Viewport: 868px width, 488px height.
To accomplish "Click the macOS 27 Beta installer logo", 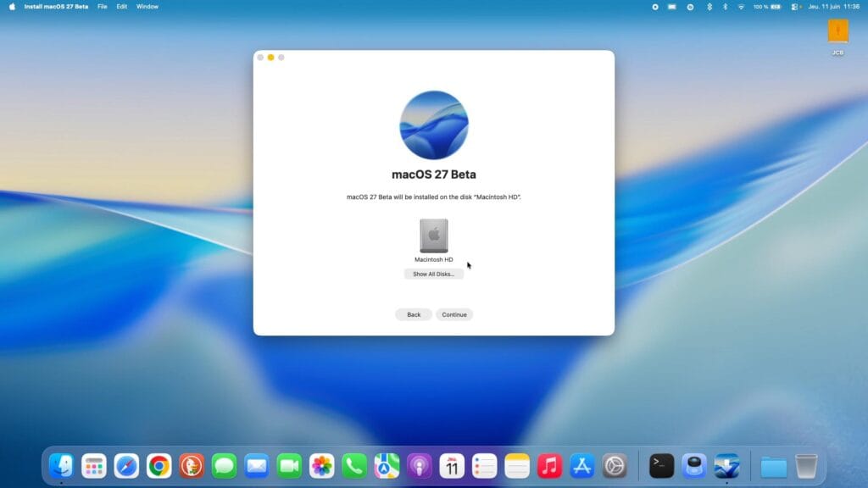I will [x=434, y=125].
